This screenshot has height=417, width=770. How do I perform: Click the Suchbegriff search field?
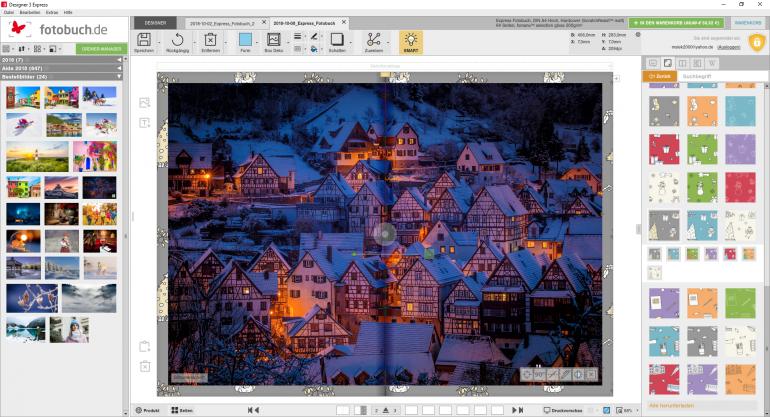(x=721, y=76)
